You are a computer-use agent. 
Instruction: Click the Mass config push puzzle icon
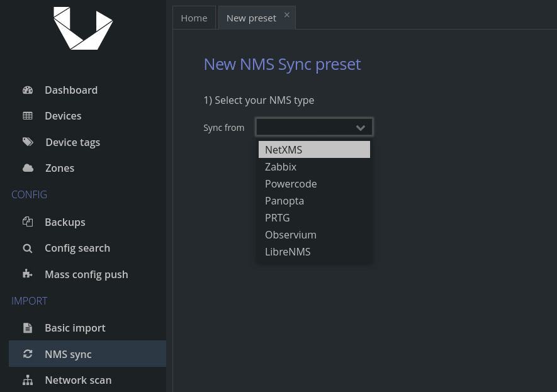(28, 274)
